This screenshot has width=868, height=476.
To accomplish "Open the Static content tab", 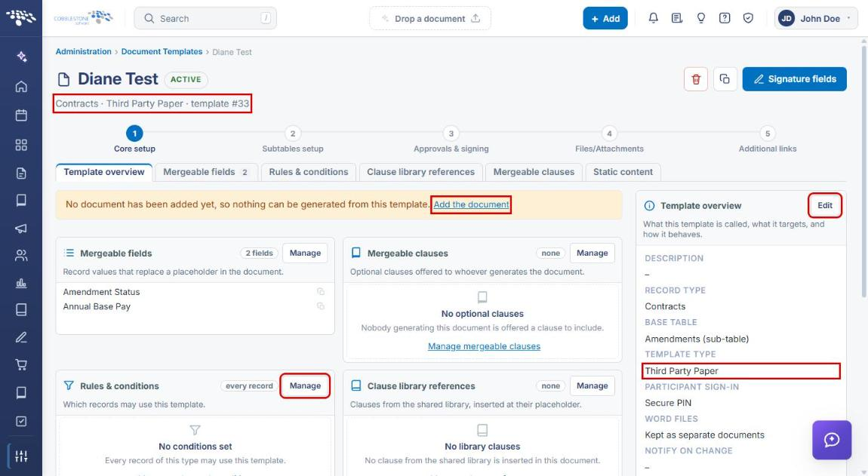I will point(623,172).
